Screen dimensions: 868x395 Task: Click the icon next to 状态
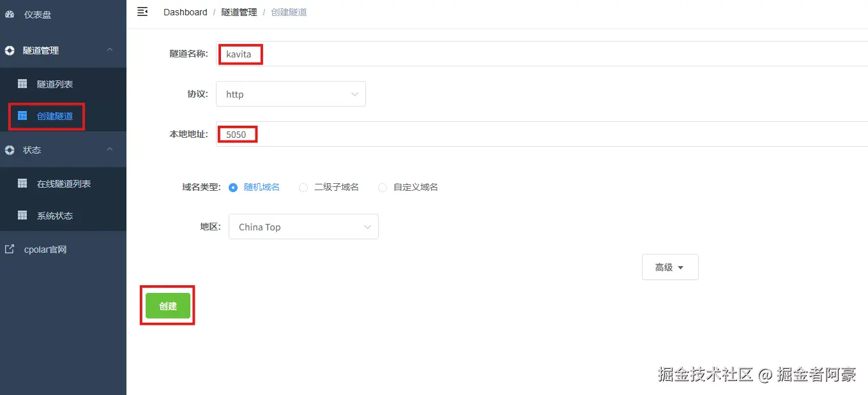coord(10,150)
